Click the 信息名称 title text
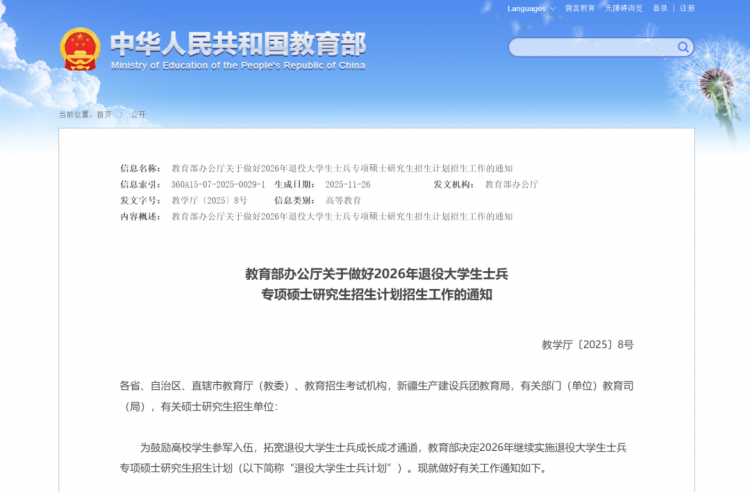The width and height of the screenshot is (750, 492). (x=342, y=168)
